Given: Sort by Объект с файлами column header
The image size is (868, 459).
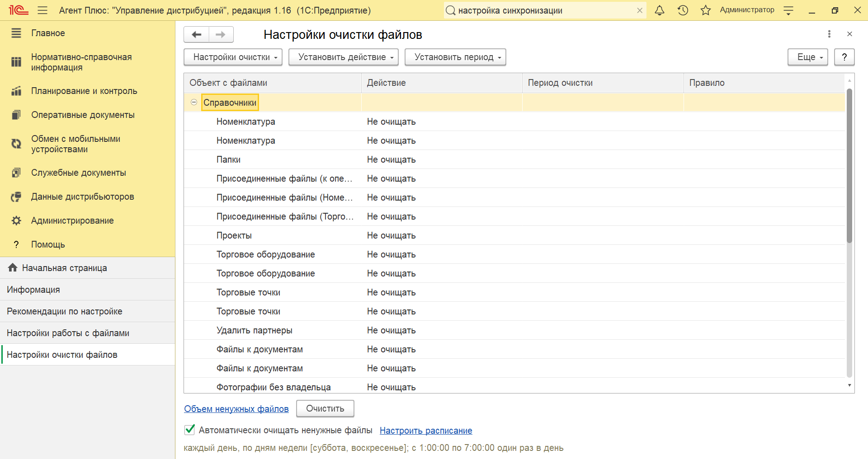Looking at the screenshot, I should (x=273, y=83).
